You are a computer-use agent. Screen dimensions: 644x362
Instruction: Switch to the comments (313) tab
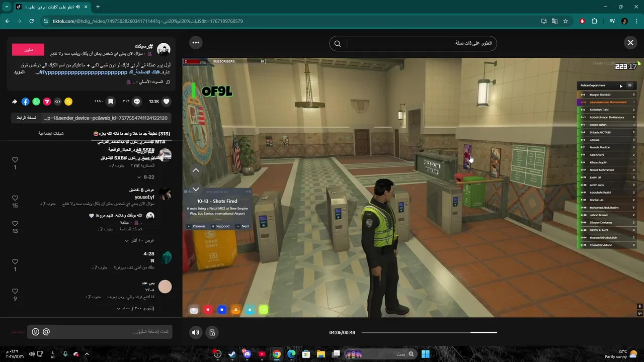[132, 134]
